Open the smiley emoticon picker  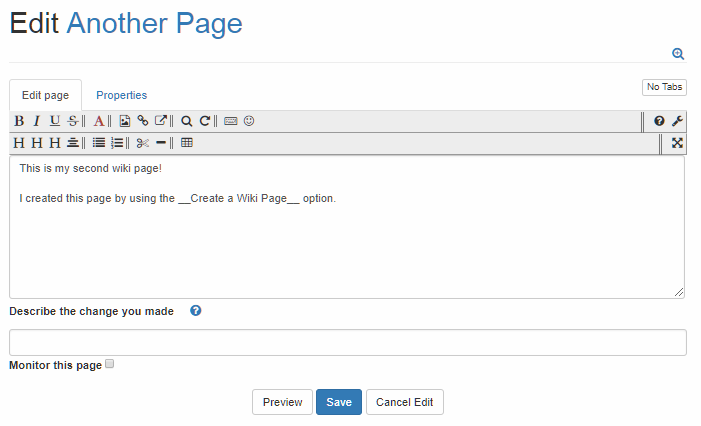coord(249,121)
